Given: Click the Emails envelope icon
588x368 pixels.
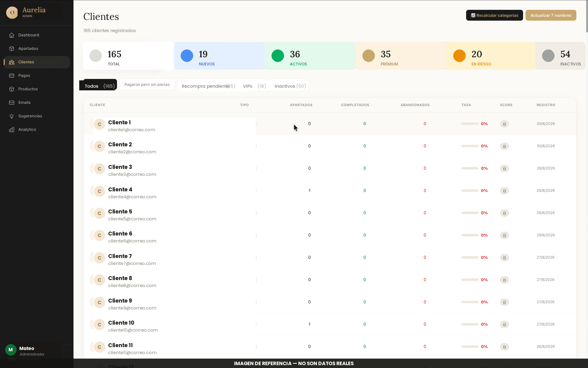Looking at the screenshot, I should tap(11, 102).
